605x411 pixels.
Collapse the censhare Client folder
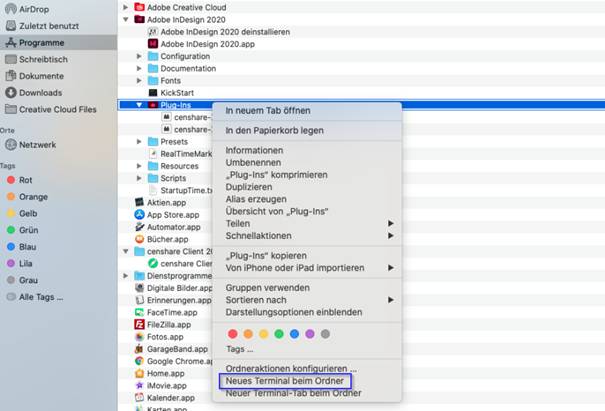pyautogui.click(x=125, y=251)
